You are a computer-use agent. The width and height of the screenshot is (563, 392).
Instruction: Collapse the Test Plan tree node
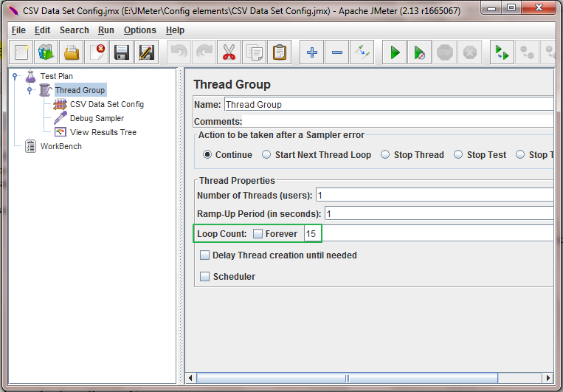tap(15, 76)
